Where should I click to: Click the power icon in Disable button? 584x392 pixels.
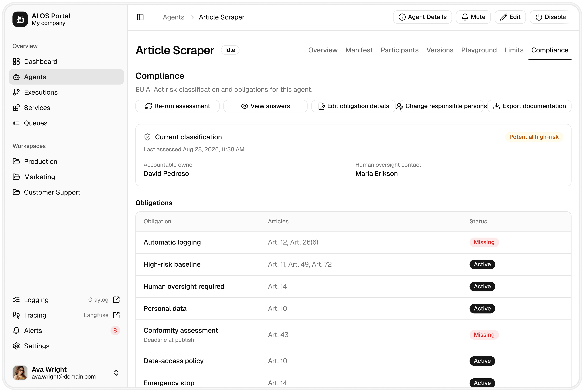[x=539, y=17]
